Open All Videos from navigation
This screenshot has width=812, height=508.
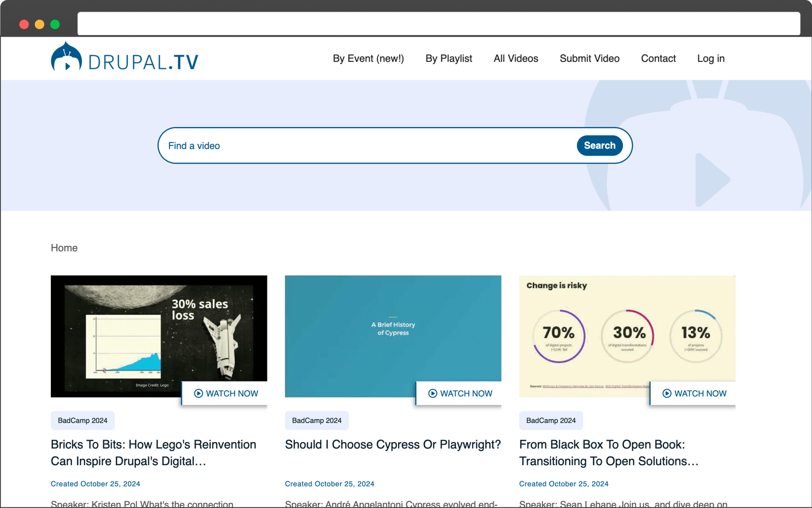[x=516, y=58]
